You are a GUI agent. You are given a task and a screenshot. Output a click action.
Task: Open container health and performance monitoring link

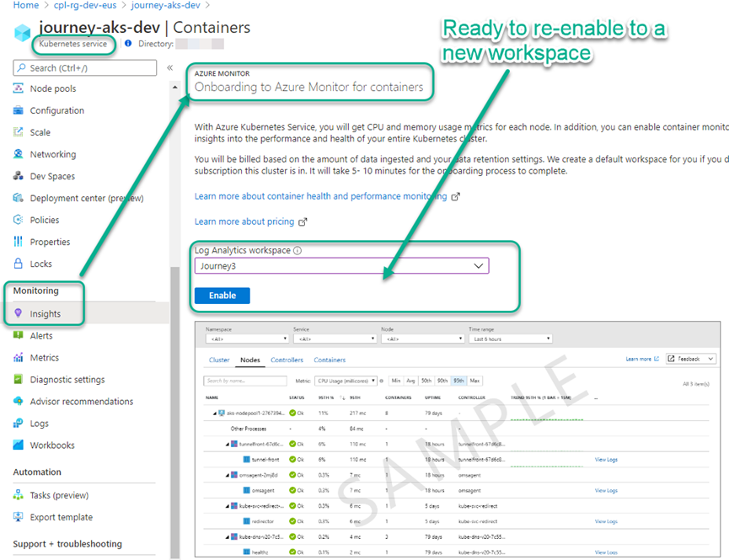pyautogui.click(x=320, y=196)
